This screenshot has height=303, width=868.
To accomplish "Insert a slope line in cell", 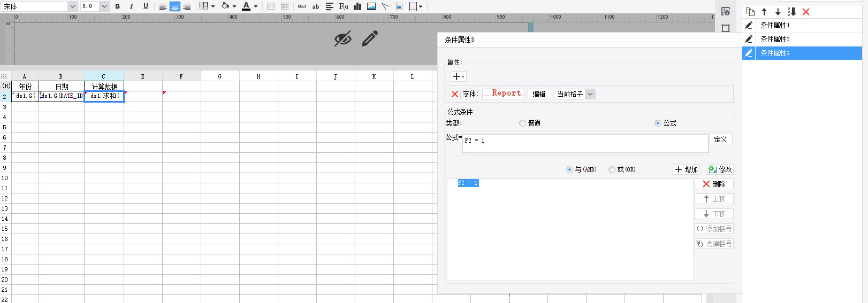I will [385, 6].
